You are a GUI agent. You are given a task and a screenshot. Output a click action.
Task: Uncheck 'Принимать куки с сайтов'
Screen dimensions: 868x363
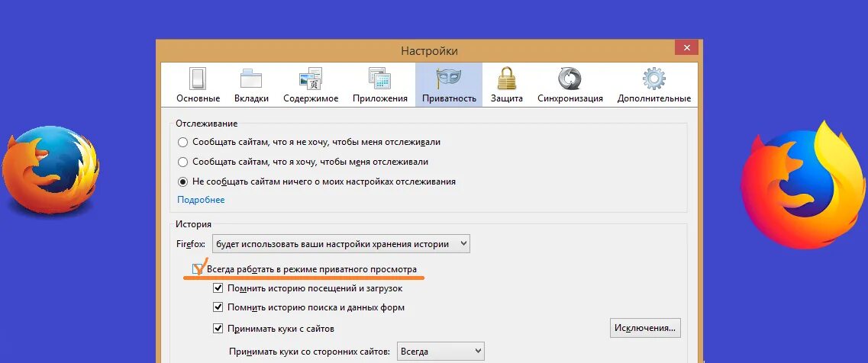tap(218, 329)
